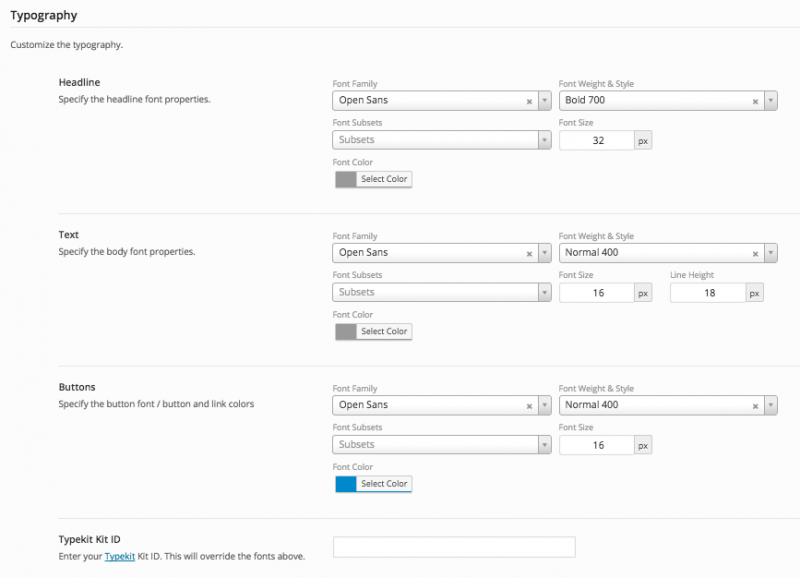800x578 pixels.
Task: Clear the Buttons Normal 400 weight (x)
Action: click(x=755, y=405)
